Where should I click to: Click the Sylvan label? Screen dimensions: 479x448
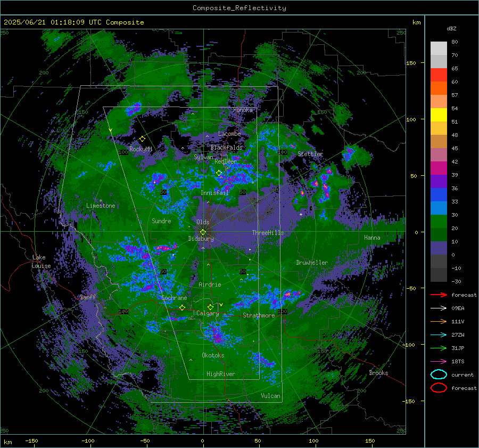pos(203,157)
